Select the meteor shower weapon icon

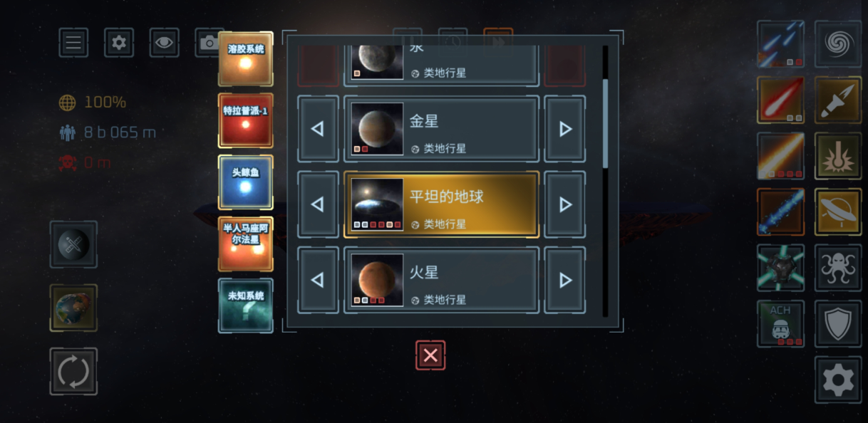780,44
